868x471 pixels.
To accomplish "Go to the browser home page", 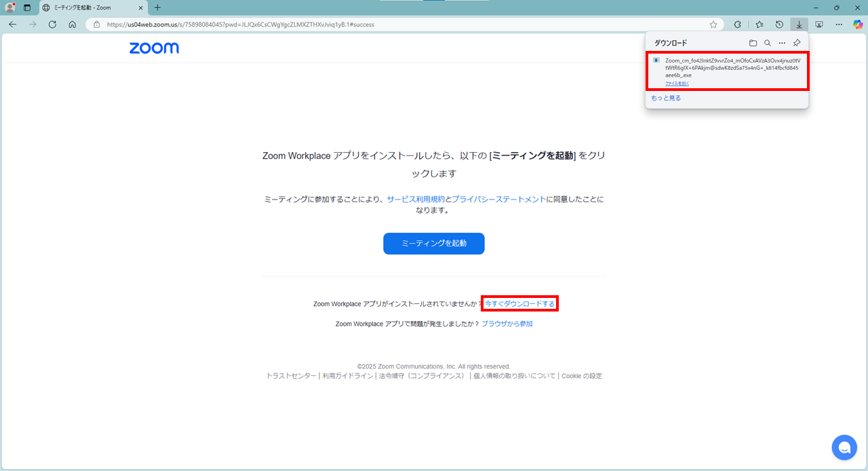I will pos(73,24).
